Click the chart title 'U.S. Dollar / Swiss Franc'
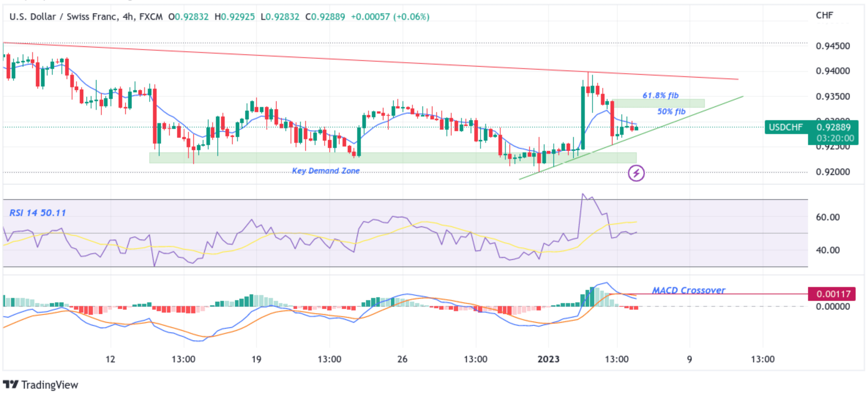This screenshot has width=868, height=407. tap(64, 16)
